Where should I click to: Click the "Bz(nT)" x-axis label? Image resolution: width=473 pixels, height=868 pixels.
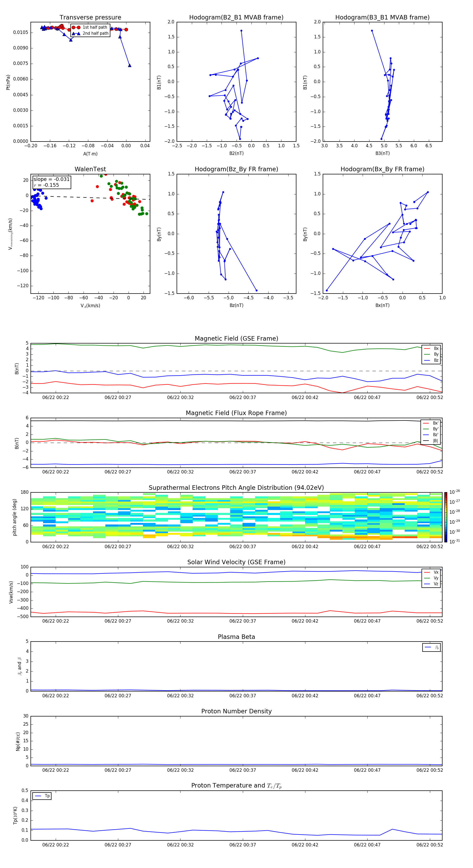pos(236,305)
